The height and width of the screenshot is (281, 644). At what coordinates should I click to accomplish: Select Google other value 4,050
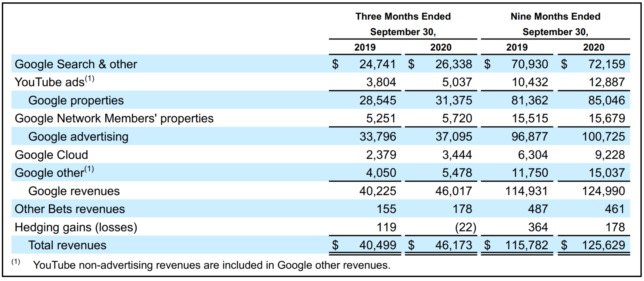tap(381, 173)
